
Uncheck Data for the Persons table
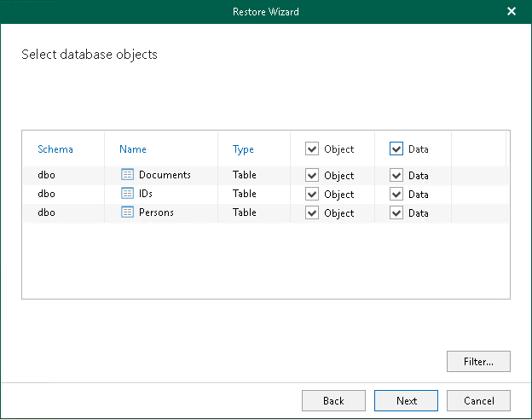click(396, 213)
